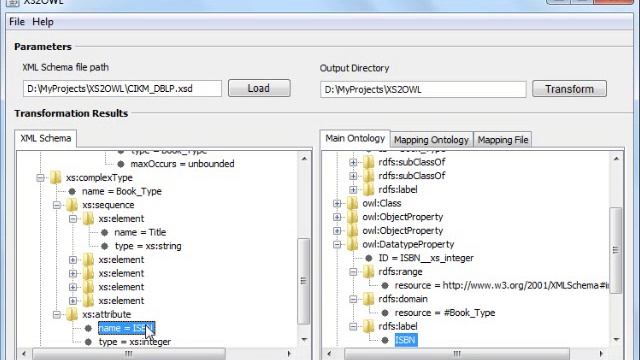Viewport: 640px width, 360px height.
Task: Collapse the rdfs:label node containing ISBN
Action: [353, 327]
